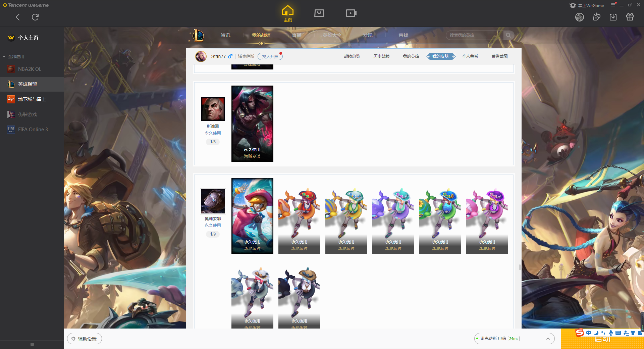Click the black orca 泳池派对 chroma skin
The image size is (644, 349).
(299, 298)
